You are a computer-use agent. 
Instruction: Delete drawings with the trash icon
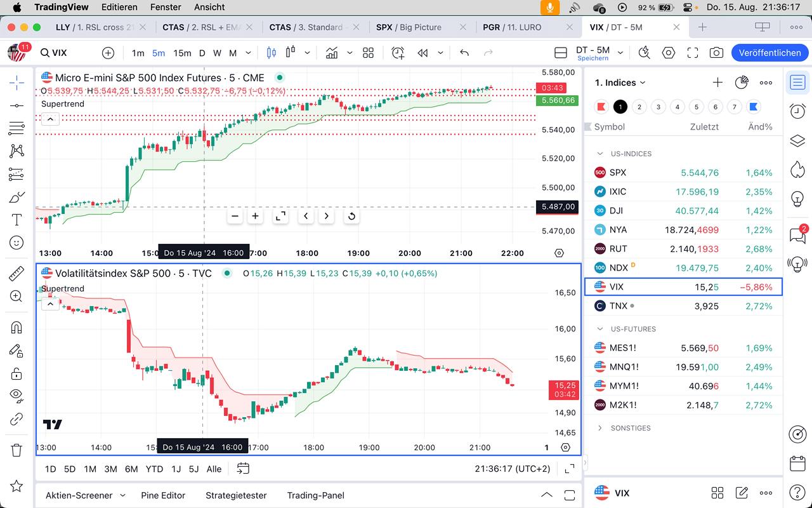pos(16,450)
